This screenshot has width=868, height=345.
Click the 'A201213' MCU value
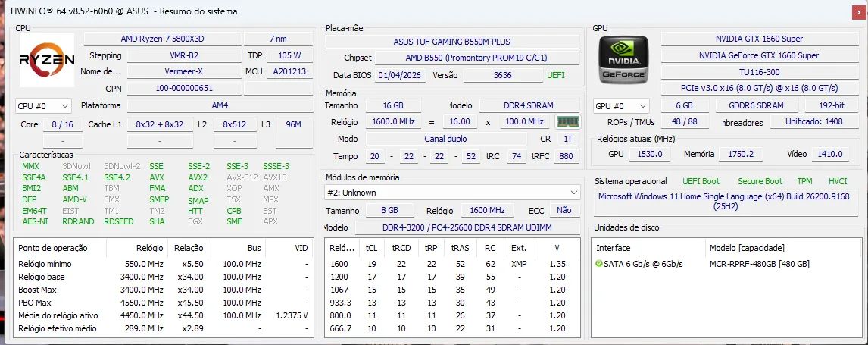pyautogui.click(x=289, y=71)
